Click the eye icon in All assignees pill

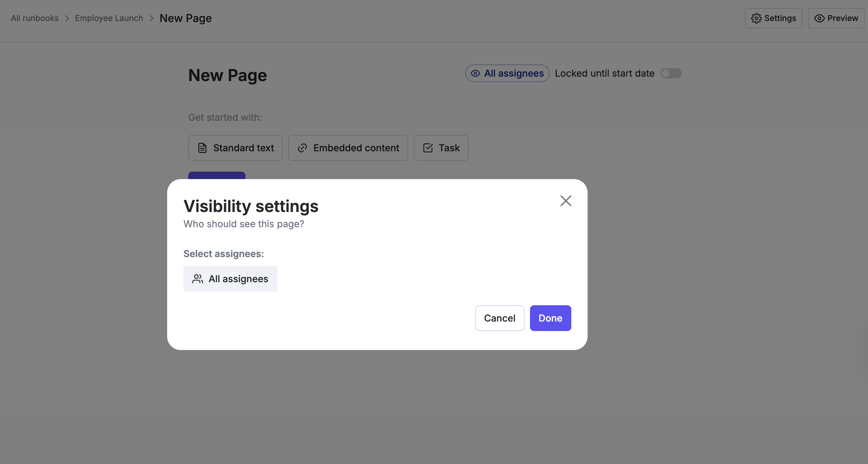pos(475,73)
